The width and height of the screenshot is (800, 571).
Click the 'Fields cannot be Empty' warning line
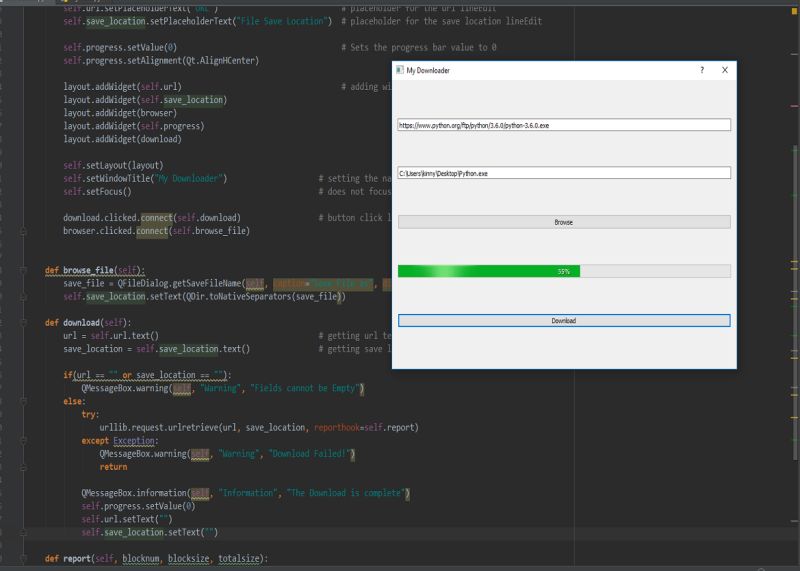pos(223,388)
